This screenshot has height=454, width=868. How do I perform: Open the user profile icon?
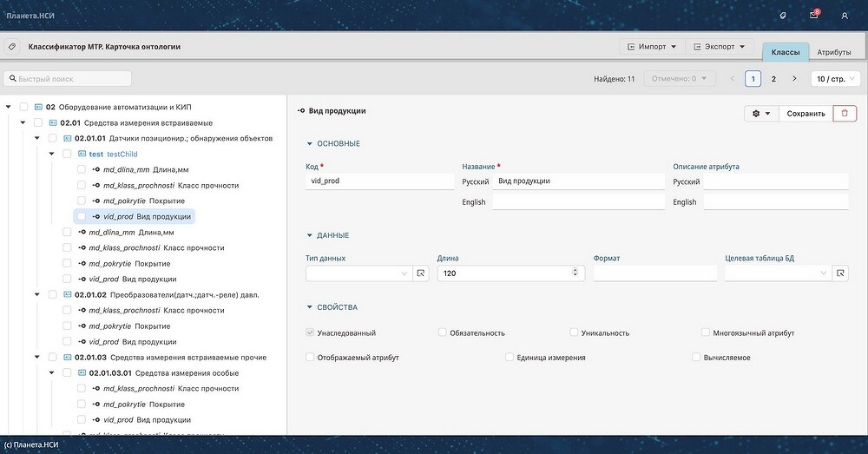click(x=845, y=16)
